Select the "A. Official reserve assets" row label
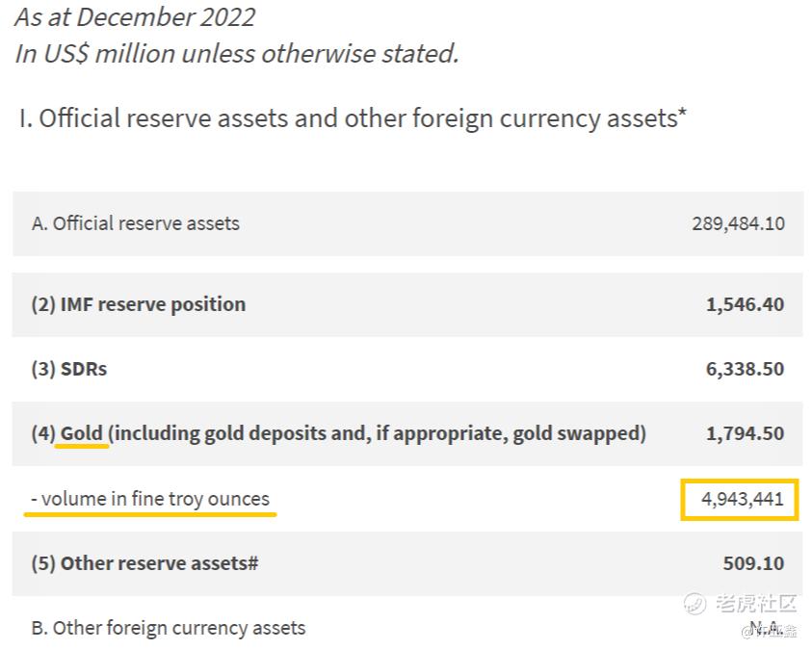 136,223
